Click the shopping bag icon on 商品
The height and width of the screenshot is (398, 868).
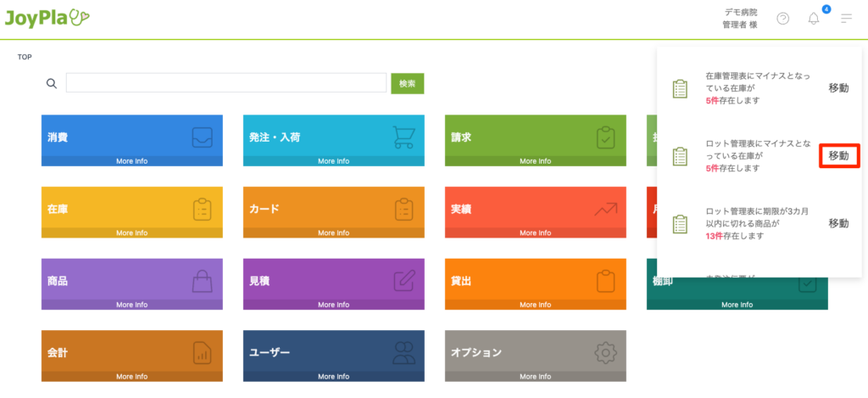[202, 280]
